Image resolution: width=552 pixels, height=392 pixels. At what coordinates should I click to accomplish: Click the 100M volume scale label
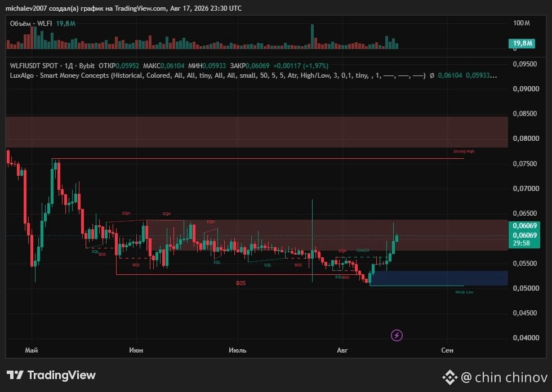(x=522, y=23)
